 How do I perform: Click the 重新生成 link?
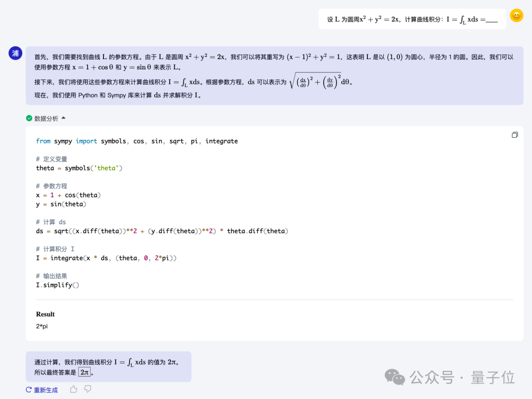point(45,389)
